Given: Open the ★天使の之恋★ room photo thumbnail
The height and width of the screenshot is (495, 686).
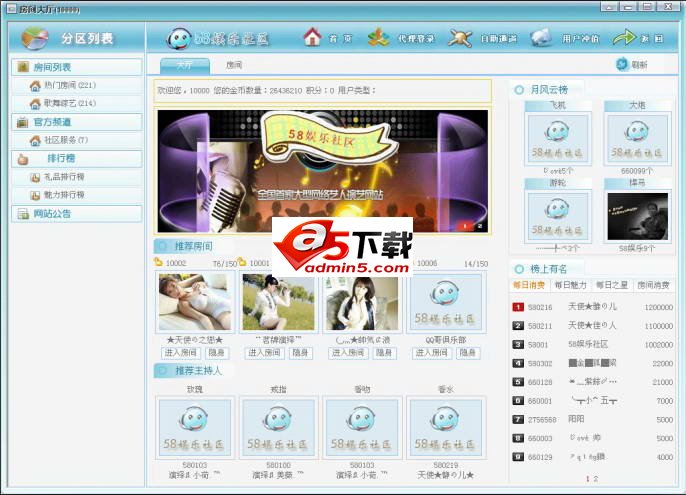Looking at the screenshot, I should coord(195,302).
